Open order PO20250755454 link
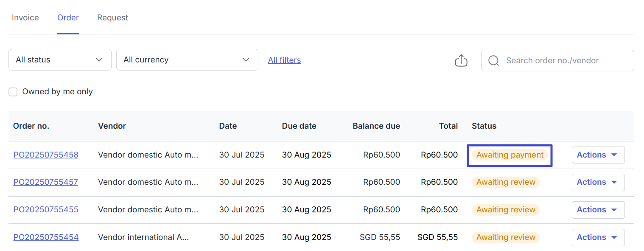Screen dimensions: 644x251 [46, 237]
